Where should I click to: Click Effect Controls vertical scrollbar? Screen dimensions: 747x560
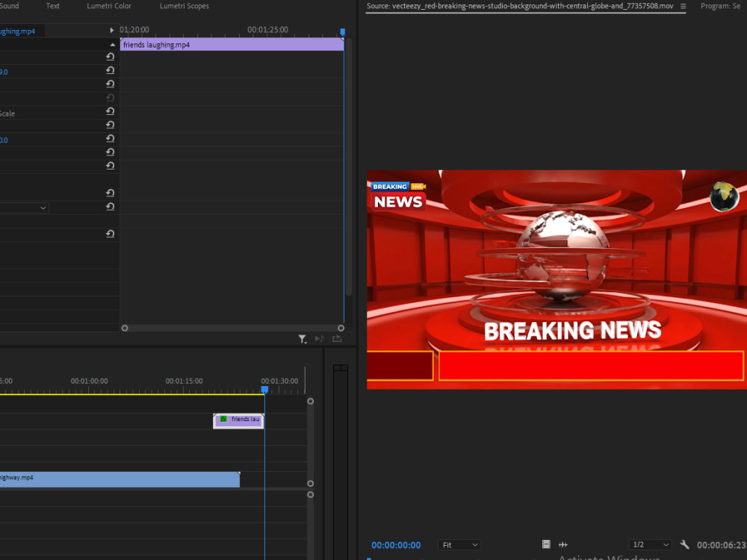point(349,167)
